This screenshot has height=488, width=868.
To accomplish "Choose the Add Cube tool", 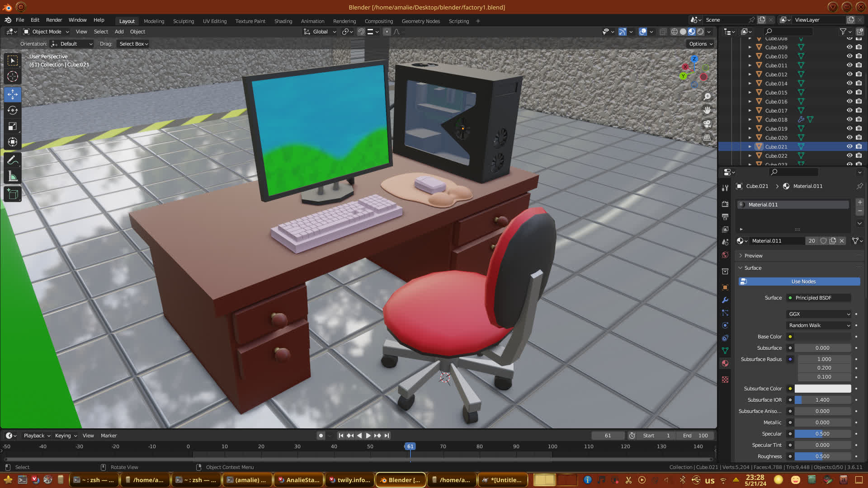I will pos(13,194).
